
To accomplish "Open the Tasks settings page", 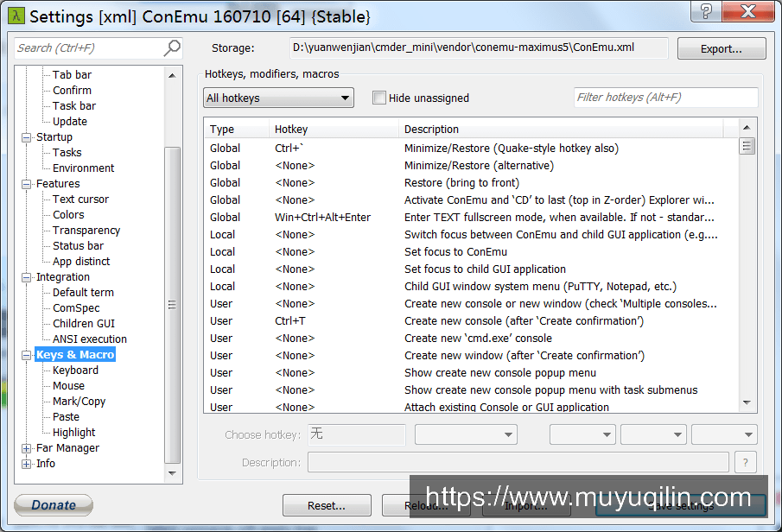I will coord(67,153).
